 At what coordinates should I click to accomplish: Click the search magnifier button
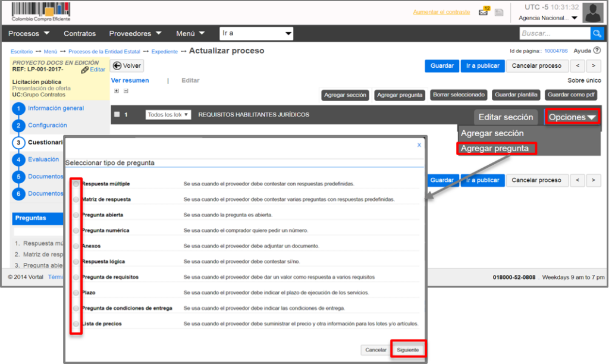point(597,34)
